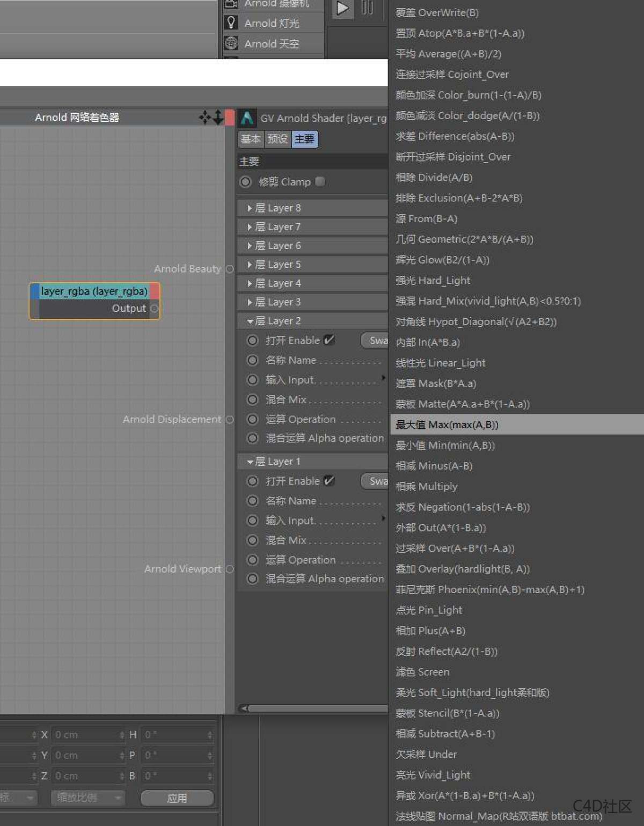Click animation dot beside Layer 1 运算 Operation
Viewport: 644px width, 826px height.
pyautogui.click(x=252, y=560)
